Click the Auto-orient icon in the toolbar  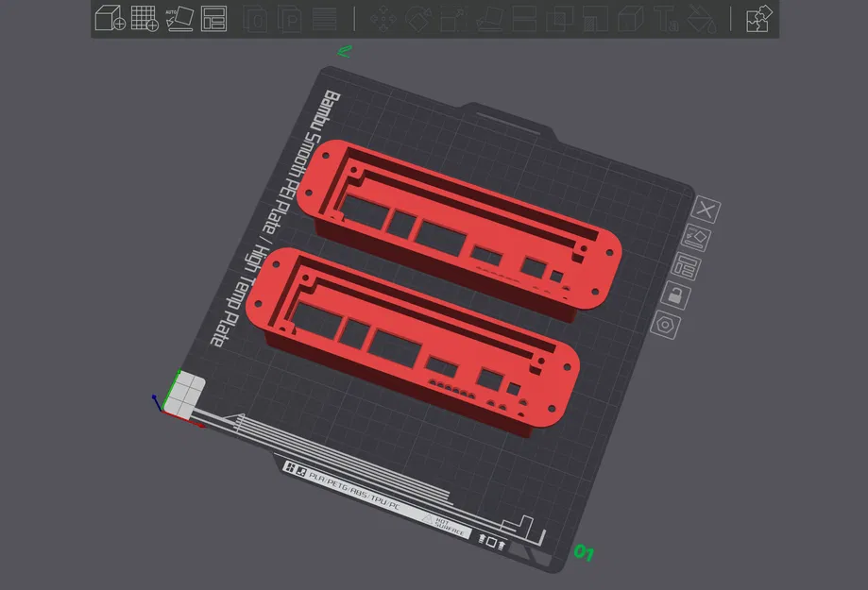[x=179, y=17]
